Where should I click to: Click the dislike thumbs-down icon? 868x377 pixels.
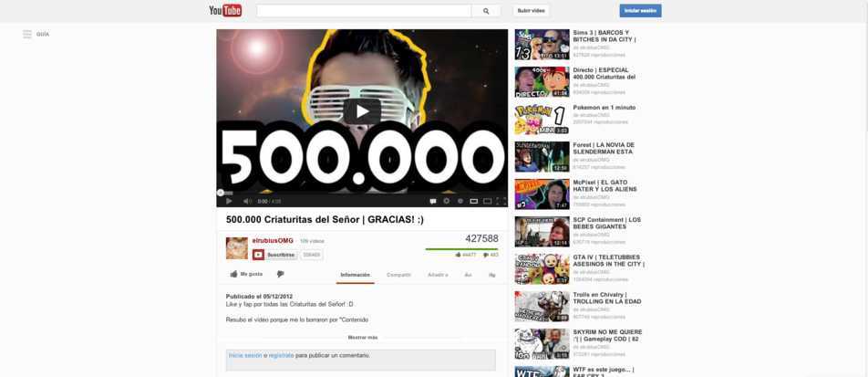click(x=280, y=274)
